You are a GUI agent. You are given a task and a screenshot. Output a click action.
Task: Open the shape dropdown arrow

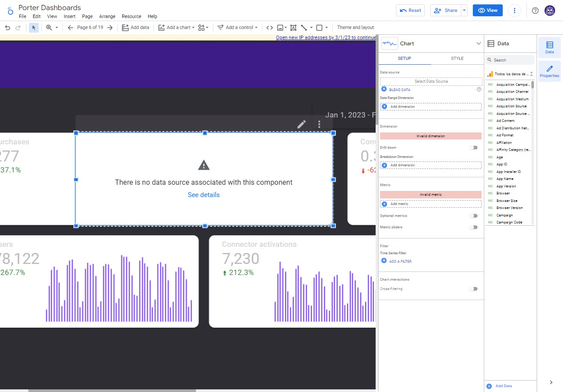point(326,28)
